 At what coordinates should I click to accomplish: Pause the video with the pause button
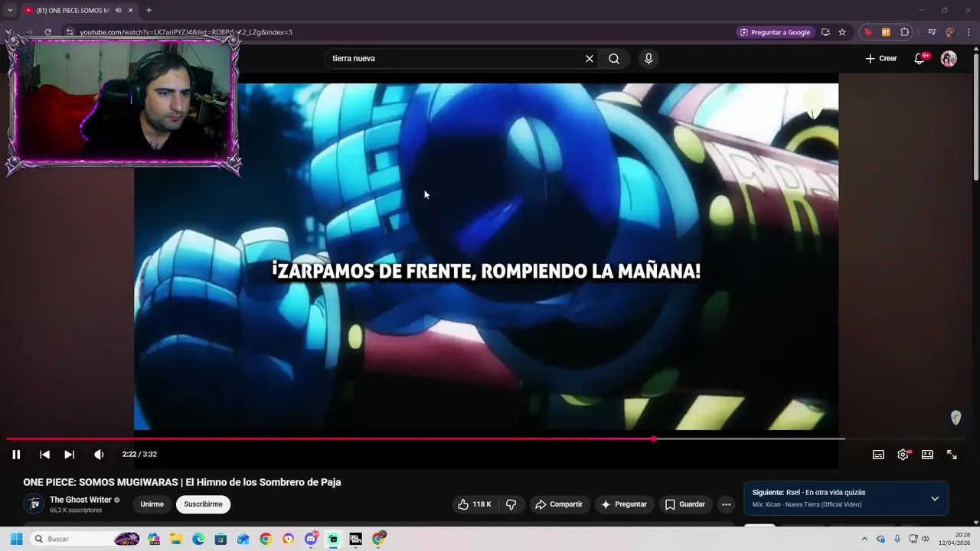click(x=16, y=455)
